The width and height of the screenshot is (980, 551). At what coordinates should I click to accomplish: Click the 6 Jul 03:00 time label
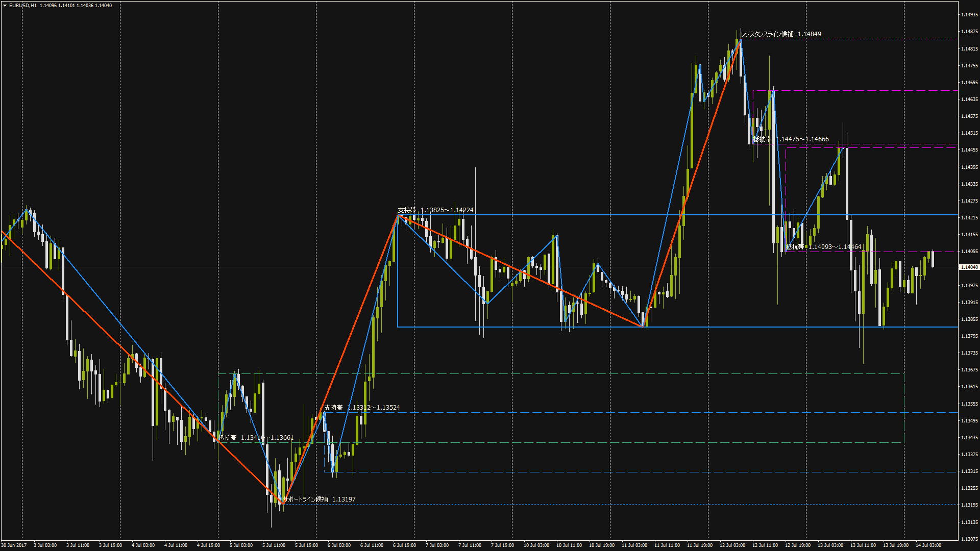coord(339,545)
